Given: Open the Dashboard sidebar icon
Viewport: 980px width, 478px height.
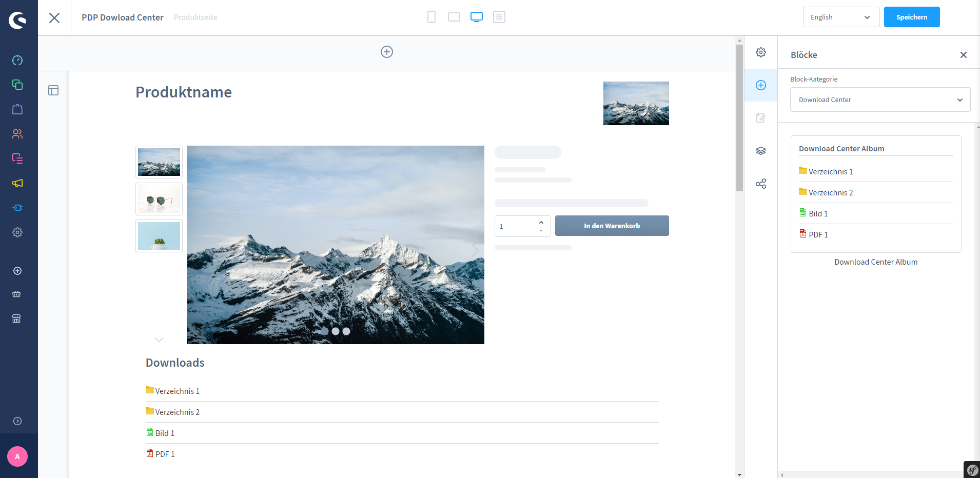Looking at the screenshot, I should click(17, 60).
